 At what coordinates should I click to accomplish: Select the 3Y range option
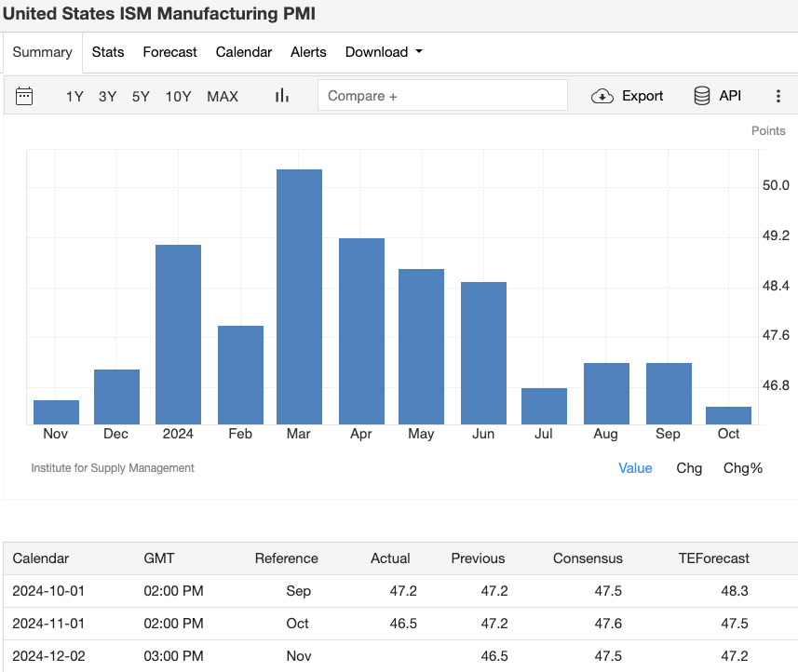tap(108, 95)
